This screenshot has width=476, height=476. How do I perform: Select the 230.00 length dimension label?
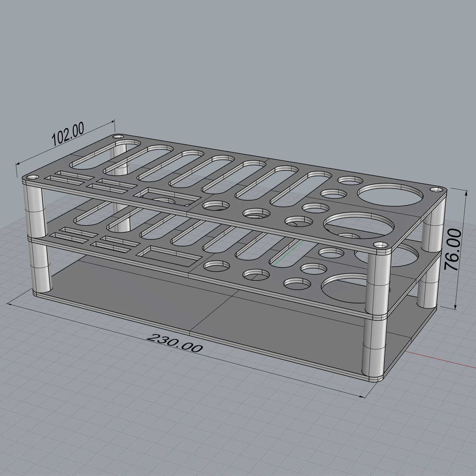(x=175, y=343)
